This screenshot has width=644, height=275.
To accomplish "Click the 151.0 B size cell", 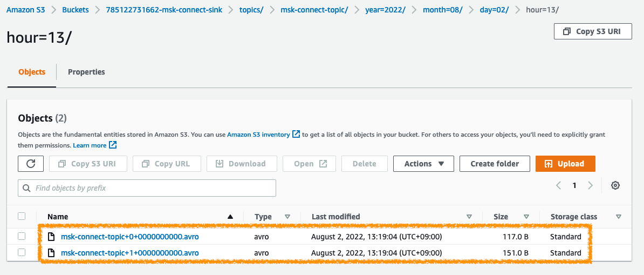I will click(516, 253).
